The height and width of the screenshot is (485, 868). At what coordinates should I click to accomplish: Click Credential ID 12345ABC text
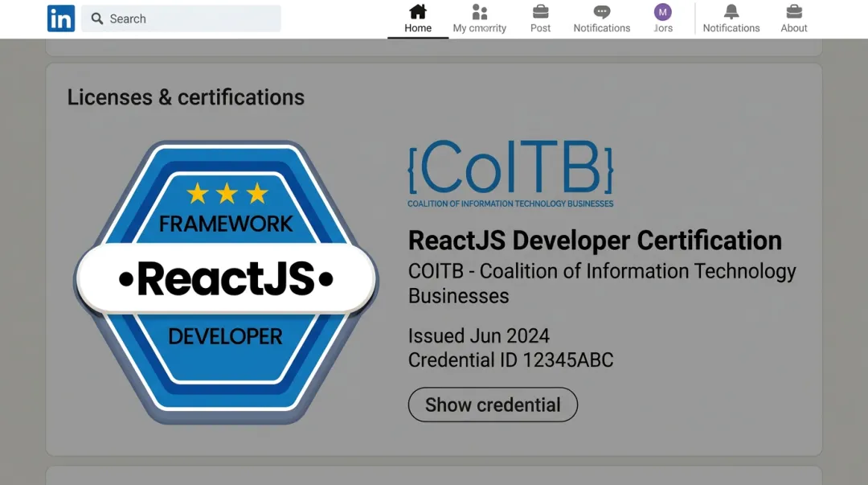point(511,360)
